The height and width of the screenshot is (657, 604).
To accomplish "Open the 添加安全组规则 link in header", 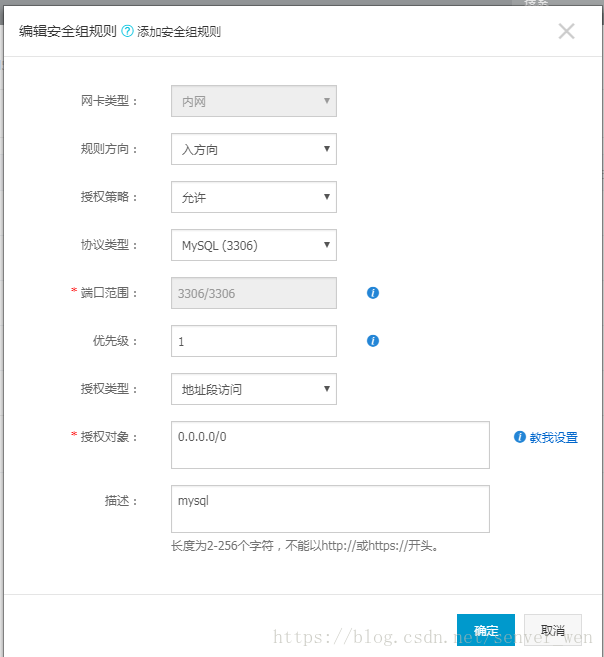I will 179,31.
